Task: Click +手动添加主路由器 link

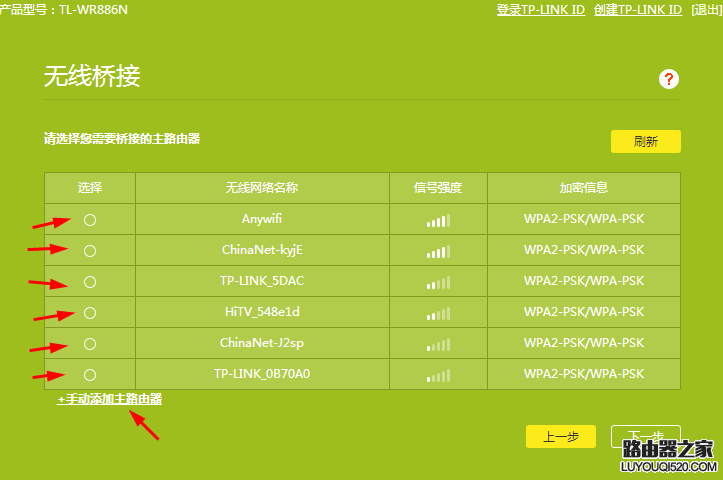Action: point(110,399)
